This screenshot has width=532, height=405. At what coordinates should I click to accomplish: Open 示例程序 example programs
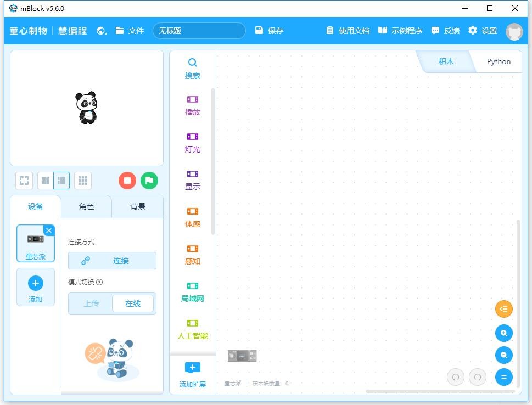(x=400, y=31)
